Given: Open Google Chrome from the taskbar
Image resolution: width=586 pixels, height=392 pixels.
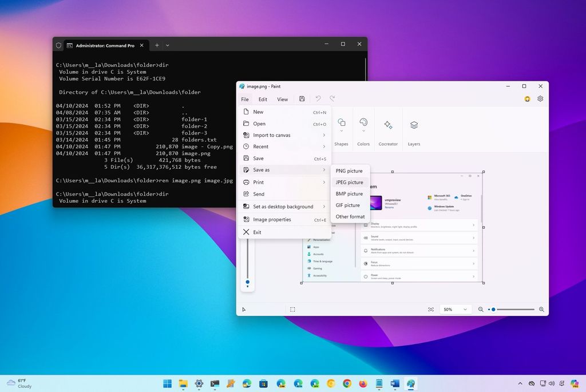Looking at the screenshot, I should click(348, 383).
